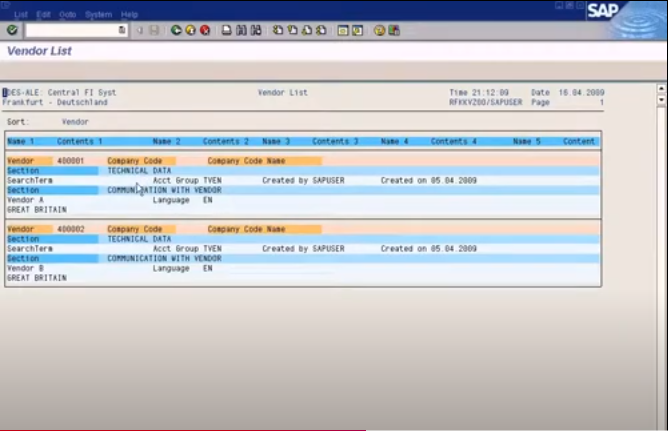The image size is (668, 431).
Task: Click the Find binoculars icon
Action: [x=241, y=30]
